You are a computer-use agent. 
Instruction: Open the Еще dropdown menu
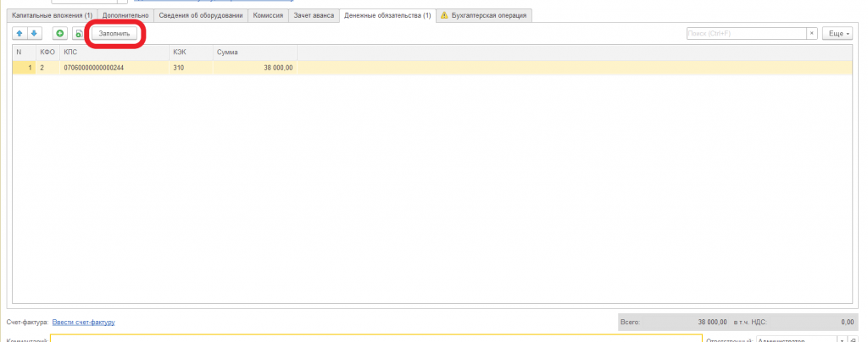click(837, 34)
